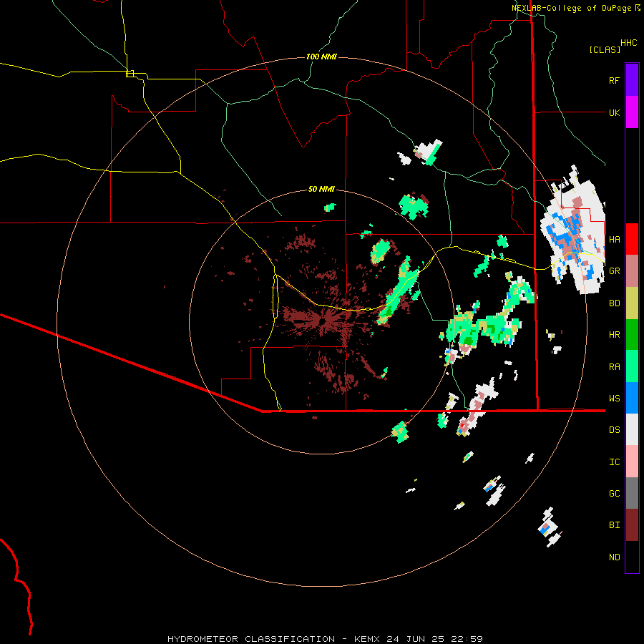The height and width of the screenshot is (644, 644).
Task: Click the Hydrometeor Classification KEMX caption
Action: (x=325, y=639)
